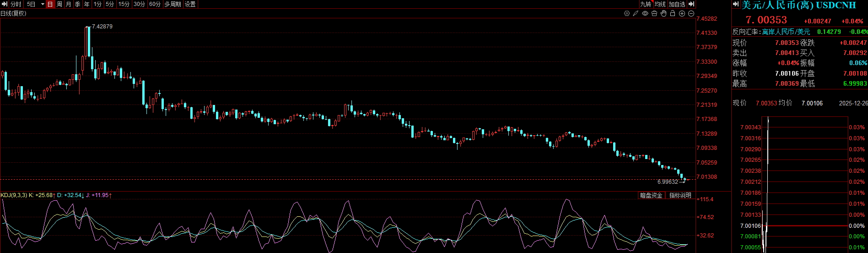The image size is (868, 253).
Task: Click the collapse arrow left of 分时
Action: click(4, 4)
